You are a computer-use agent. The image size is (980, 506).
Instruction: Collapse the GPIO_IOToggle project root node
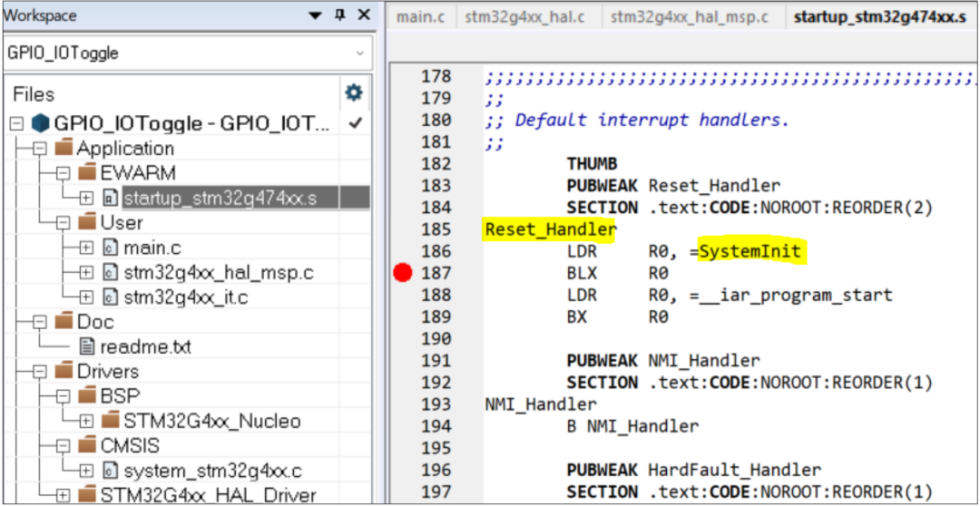click(x=17, y=123)
